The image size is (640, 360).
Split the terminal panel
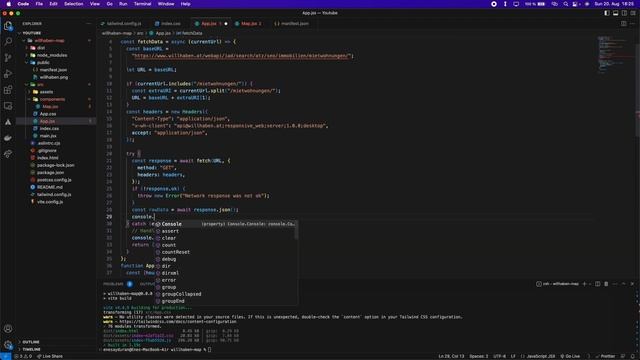tap(598, 284)
